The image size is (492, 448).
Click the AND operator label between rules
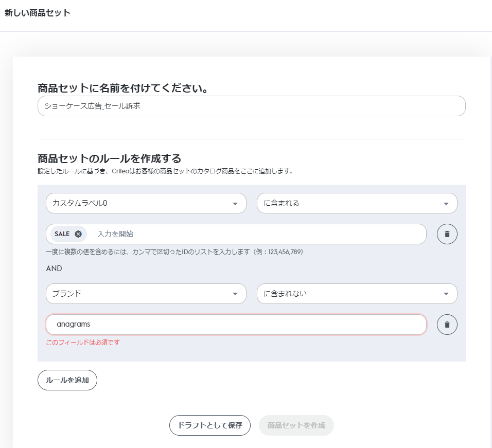[54, 268]
